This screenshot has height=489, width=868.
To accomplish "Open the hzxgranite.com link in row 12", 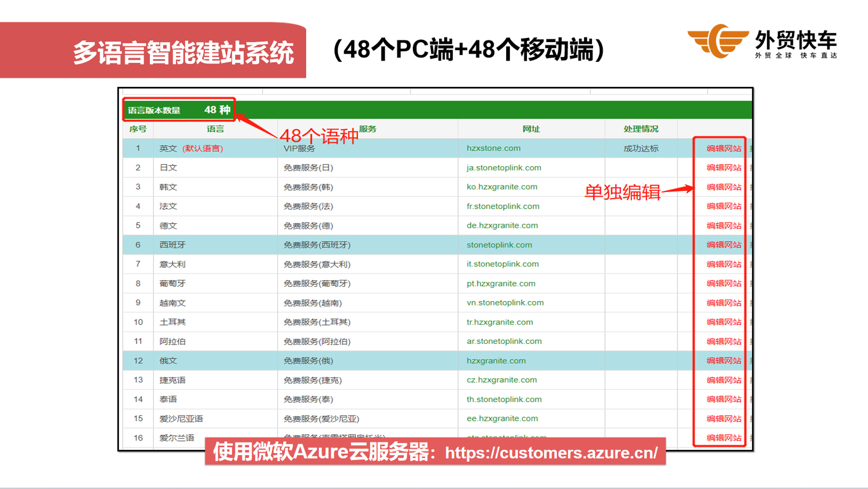I will pos(496,361).
